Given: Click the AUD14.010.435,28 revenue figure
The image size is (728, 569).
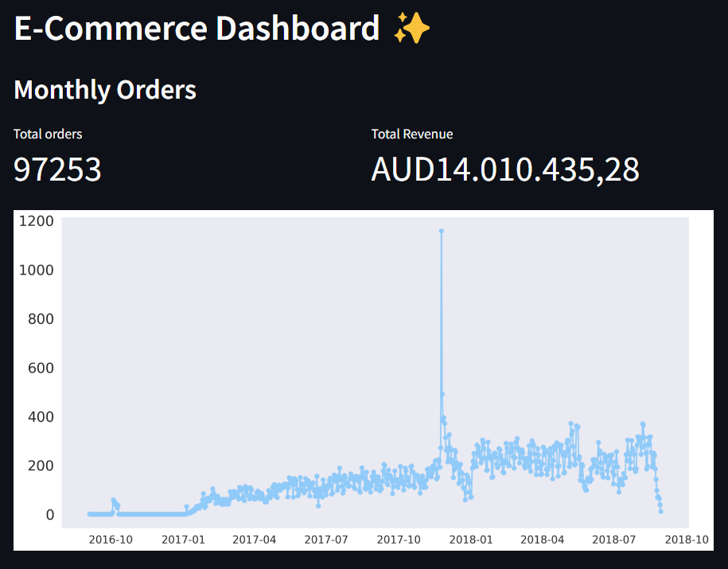Looking at the screenshot, I should [505, 170].
